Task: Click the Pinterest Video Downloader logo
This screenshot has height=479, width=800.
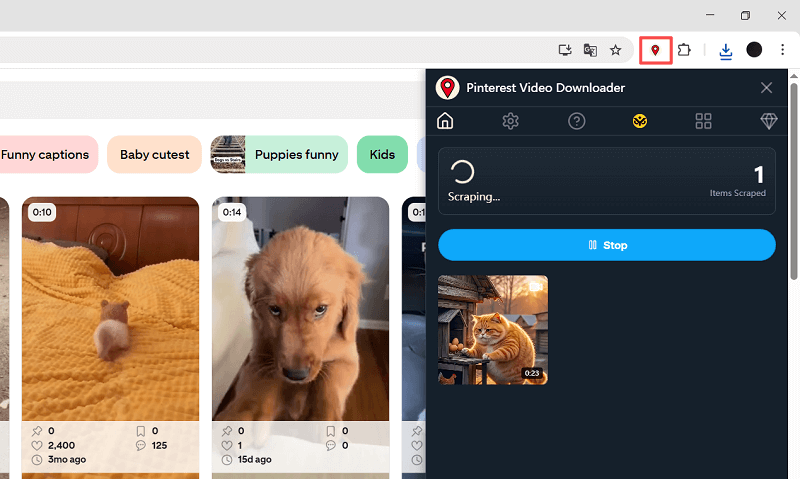Action: point(447,88)
